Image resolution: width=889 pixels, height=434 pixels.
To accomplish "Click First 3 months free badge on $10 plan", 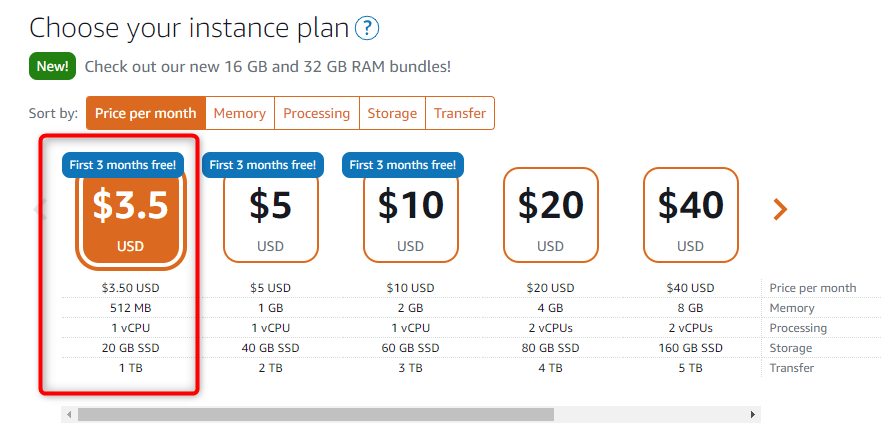I will [403, 165].
